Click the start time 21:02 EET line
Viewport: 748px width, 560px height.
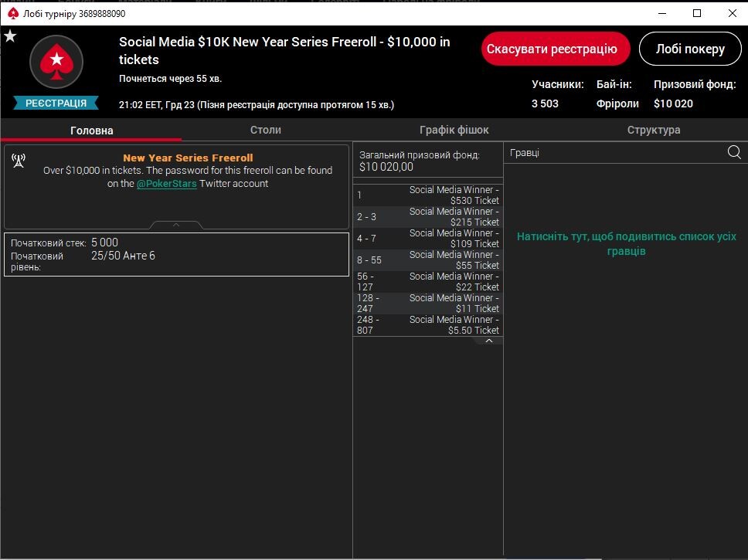(257, 105)
